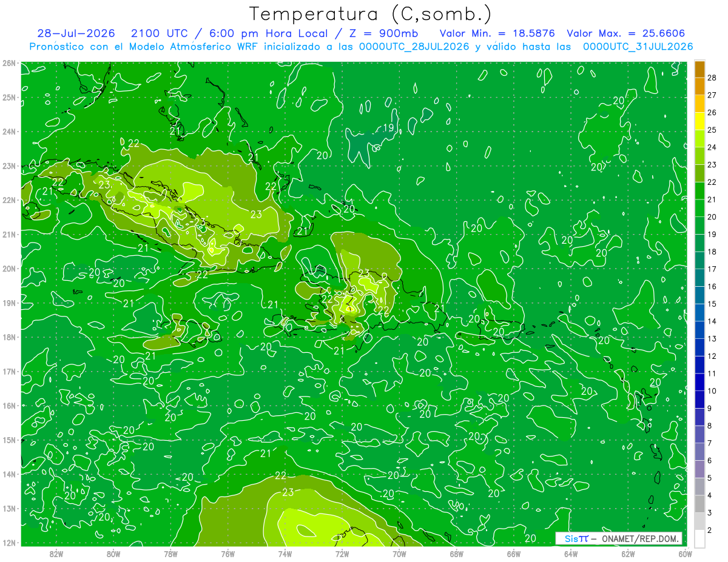Image resolution: width=728 pixels, height=562 pixels.
Task: Pick the teal swatch between 16 and 17
Action: pos(699,278)
